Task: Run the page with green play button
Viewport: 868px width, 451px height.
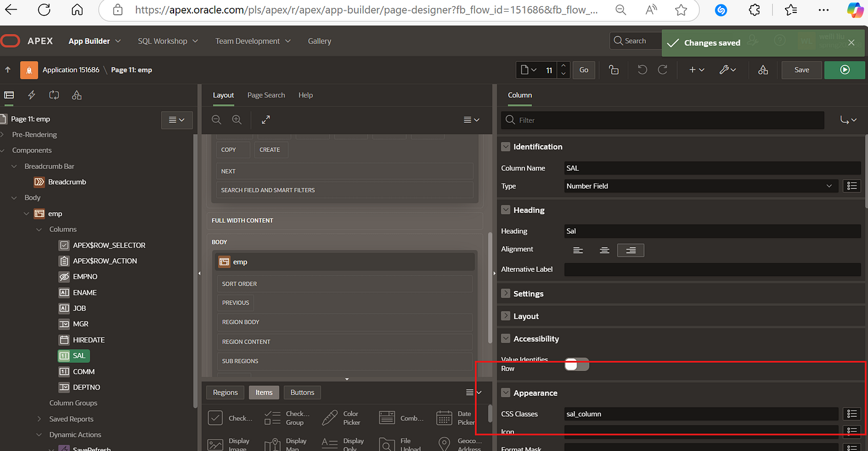Action: [844, 70]
